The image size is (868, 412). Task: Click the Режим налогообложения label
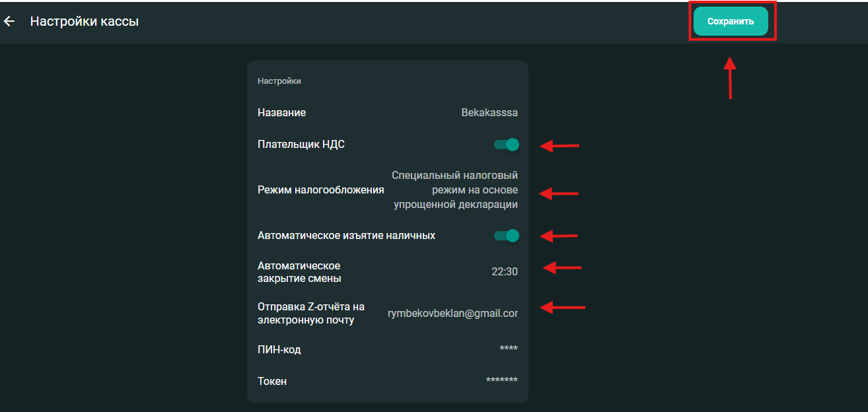(321, 190)
